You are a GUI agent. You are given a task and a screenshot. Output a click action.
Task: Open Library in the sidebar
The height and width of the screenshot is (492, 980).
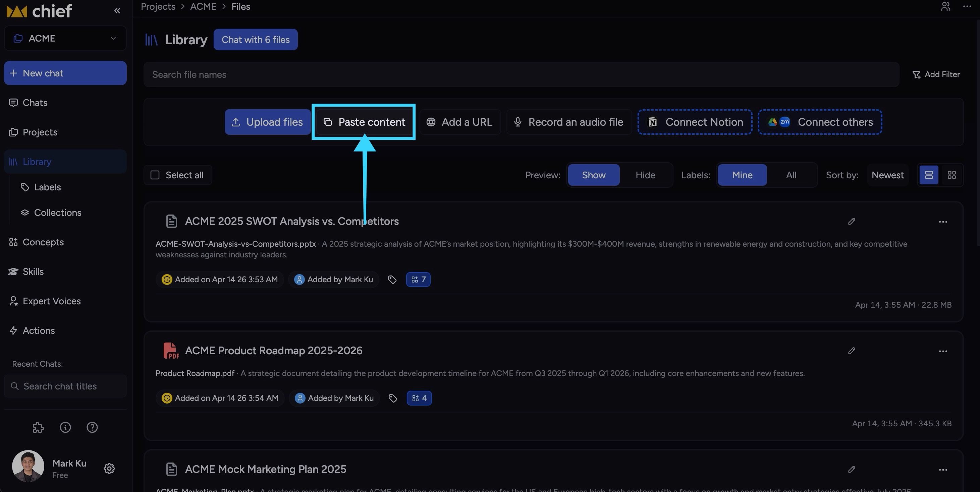tap(65, 162)
